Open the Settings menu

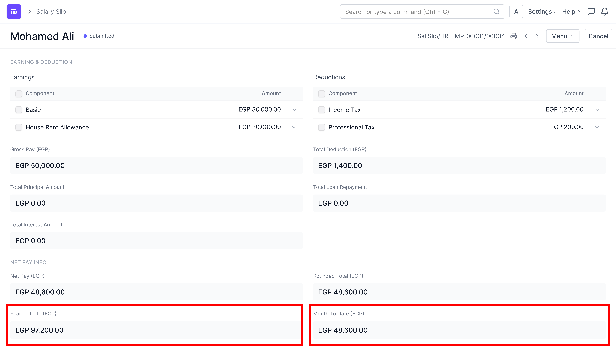tap(541, 12)
